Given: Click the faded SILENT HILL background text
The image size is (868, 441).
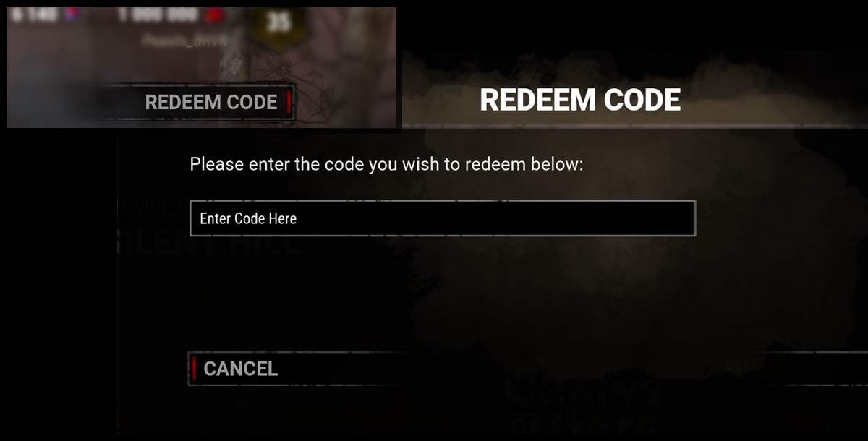Looking at the screenshot, I should pyautogui.click(x=210, y=244).
